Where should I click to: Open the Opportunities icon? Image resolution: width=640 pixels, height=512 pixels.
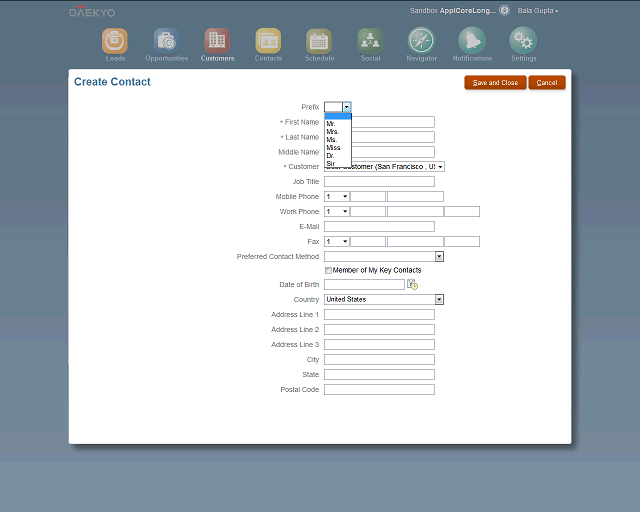166,40
